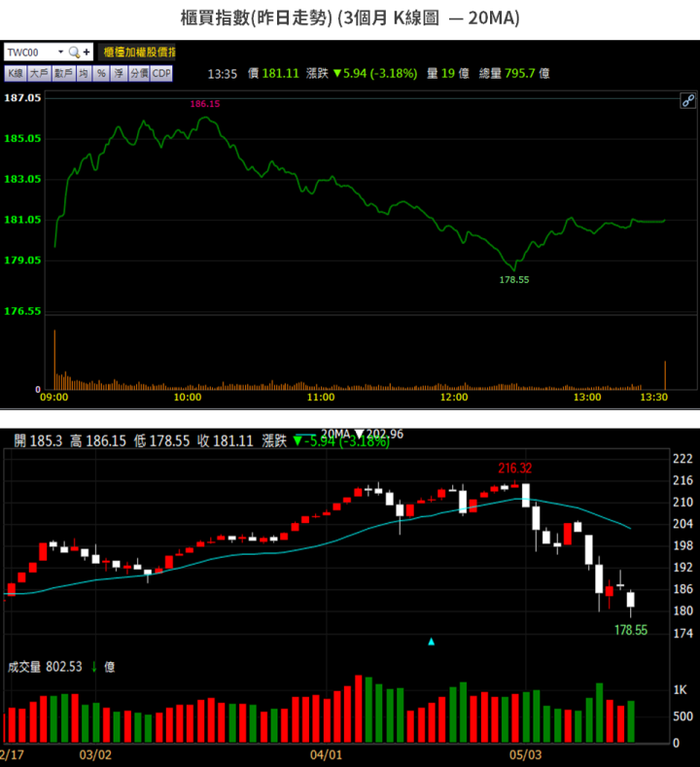Open the TWC00 symbol dropdown arrow

click(x=60, y=52)
